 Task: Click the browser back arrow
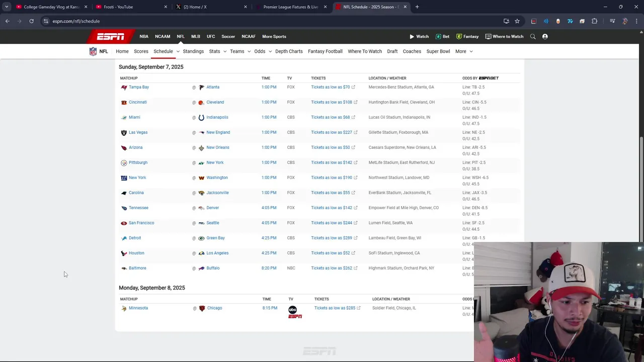pyautogui.click(x=7, y=21)
